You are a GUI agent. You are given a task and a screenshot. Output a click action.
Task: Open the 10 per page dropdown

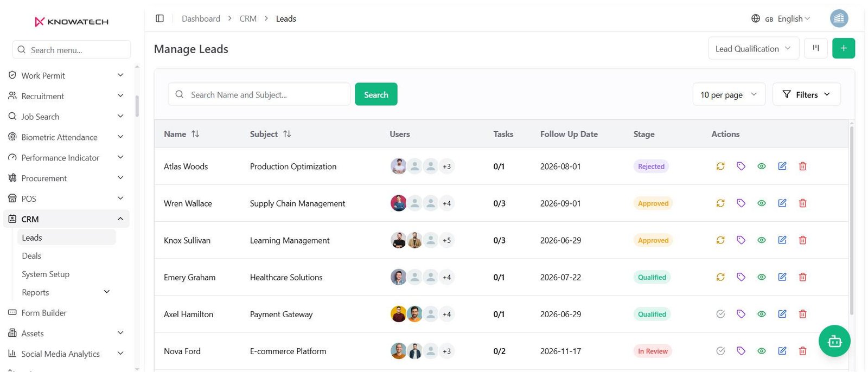tap(729, 94)
